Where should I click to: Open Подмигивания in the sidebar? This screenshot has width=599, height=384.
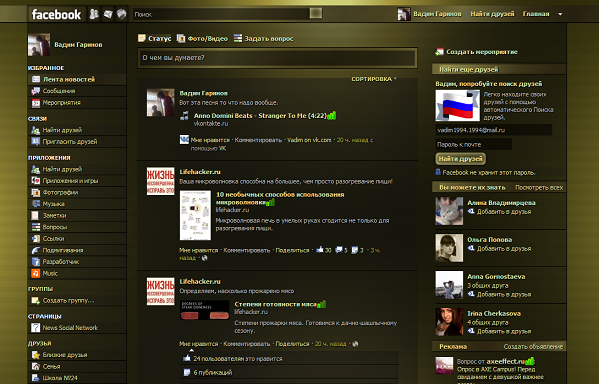click(x=77, y=250)
